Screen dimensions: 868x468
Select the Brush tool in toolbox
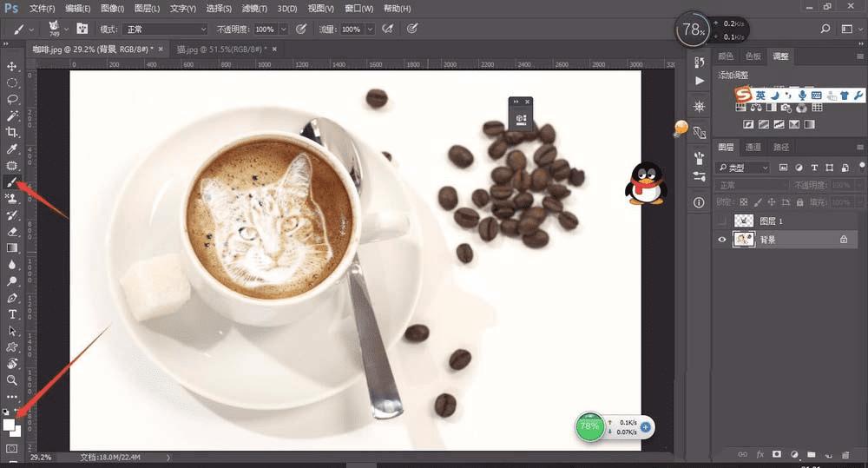pyautogui.click(x=12, y=182)
